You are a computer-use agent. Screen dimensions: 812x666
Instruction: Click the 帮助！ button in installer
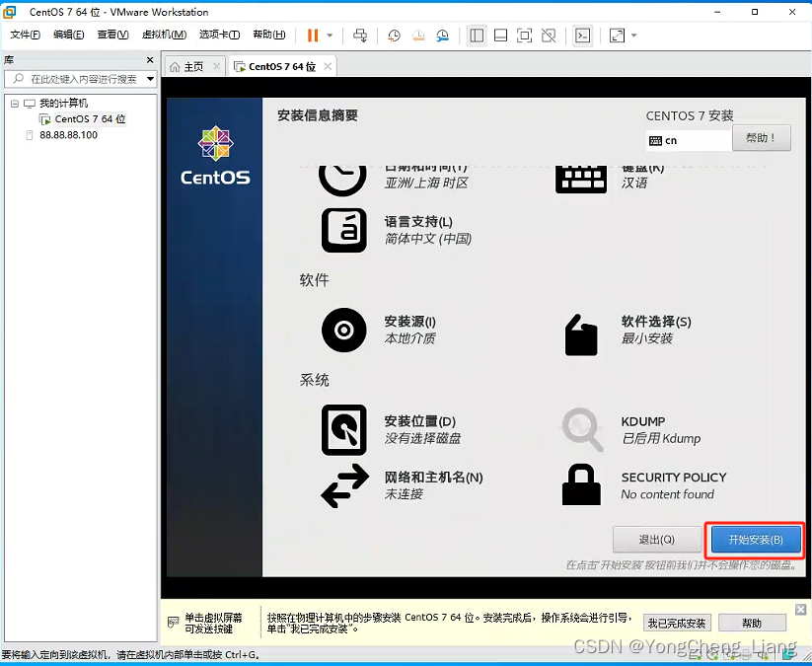(x=762, y=138)
